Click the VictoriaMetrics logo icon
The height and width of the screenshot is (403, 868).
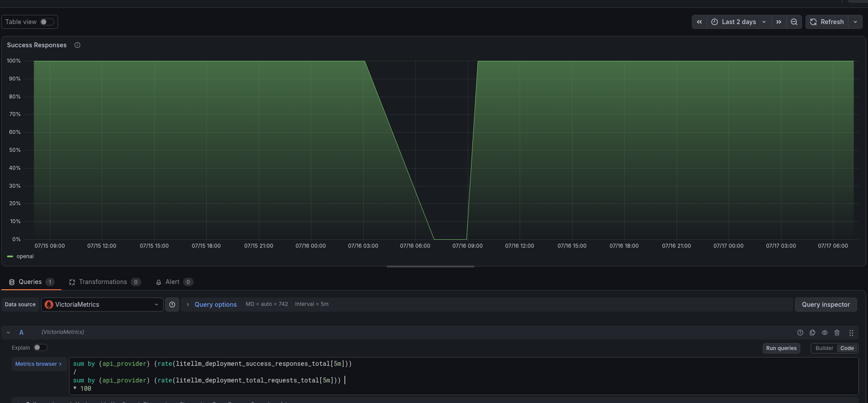click(49, 305)
